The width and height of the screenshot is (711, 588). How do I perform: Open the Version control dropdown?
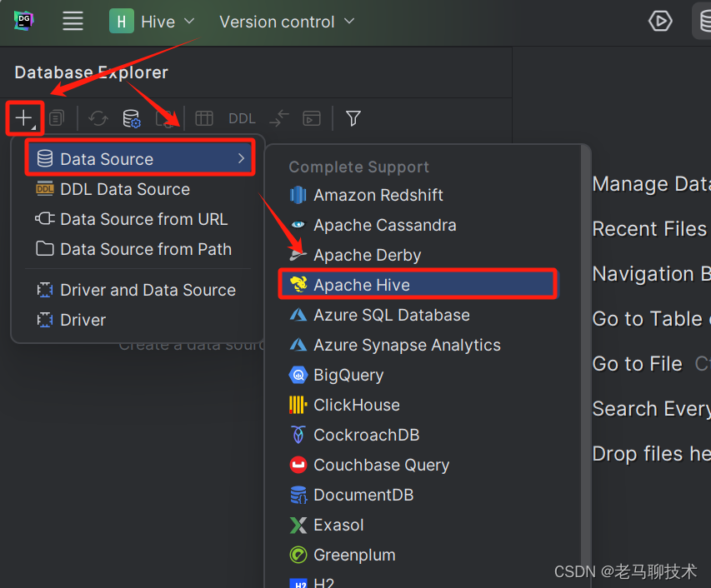tap(287, 22)
